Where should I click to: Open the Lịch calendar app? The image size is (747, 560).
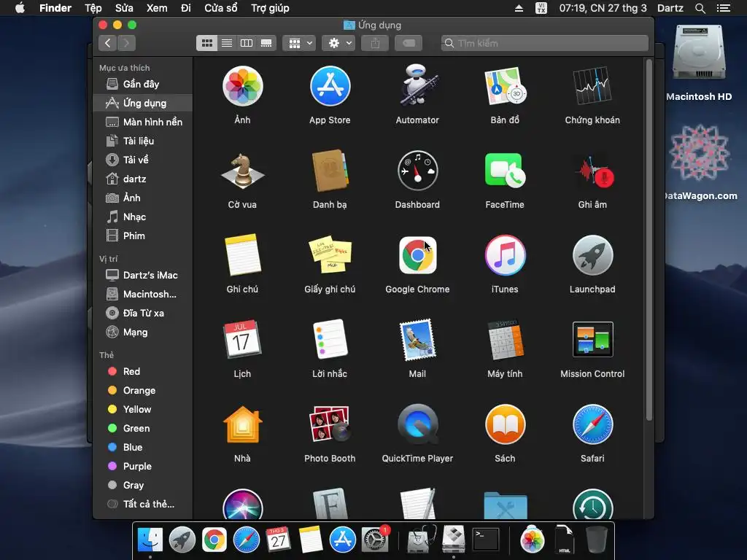point(242,340)
